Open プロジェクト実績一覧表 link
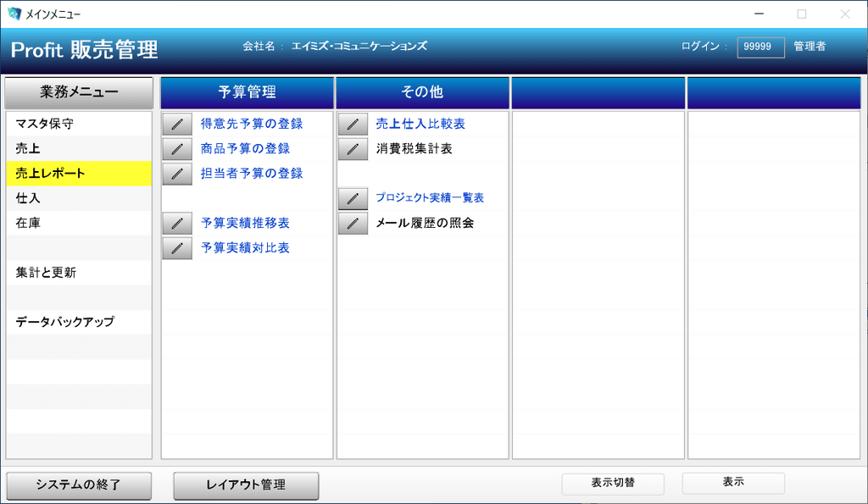Viewport: 868px width, 504px height. (x=430, y=197)
